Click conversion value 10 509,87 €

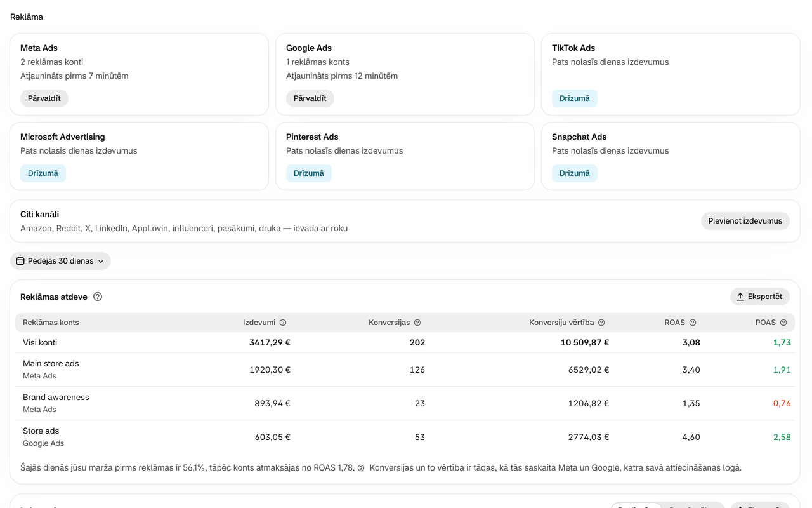585,342
